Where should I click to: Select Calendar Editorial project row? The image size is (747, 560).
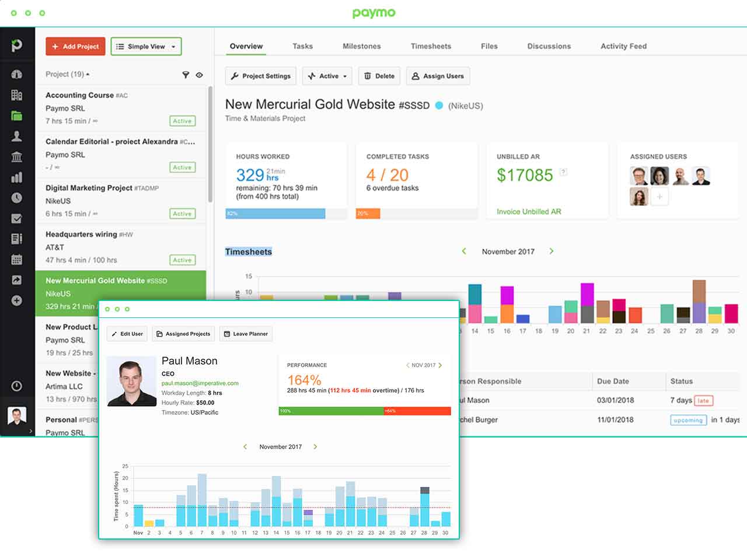pos(121,155)
